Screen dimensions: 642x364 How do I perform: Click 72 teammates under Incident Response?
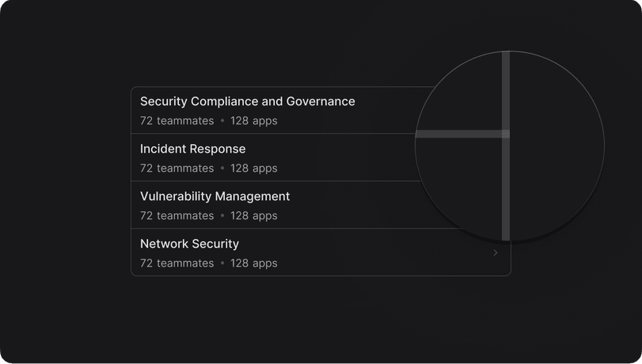pyautogui.click(x=177, y=169)
